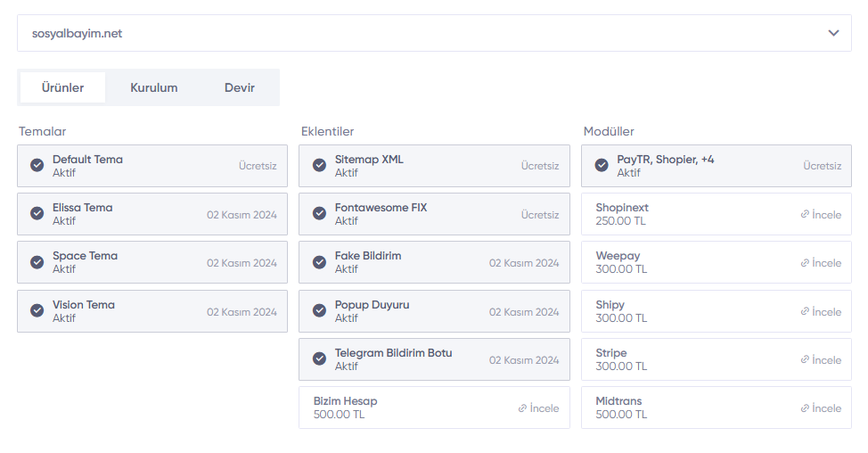
Task: Expand the sosyalbayim.net domain dropdown chevron
Action: 833,33
